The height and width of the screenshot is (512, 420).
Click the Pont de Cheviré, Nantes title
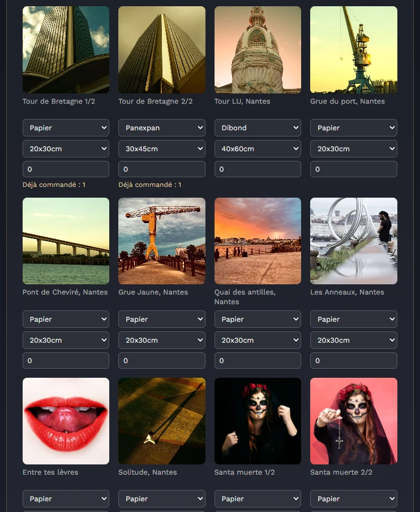[65, 292]
